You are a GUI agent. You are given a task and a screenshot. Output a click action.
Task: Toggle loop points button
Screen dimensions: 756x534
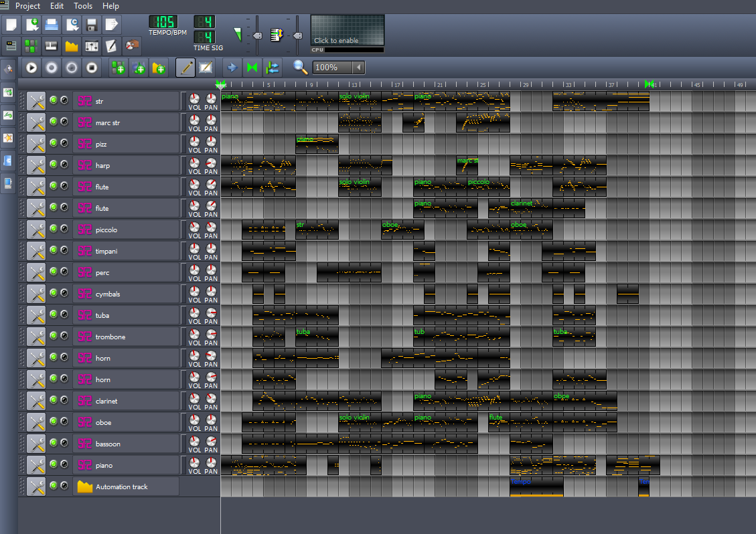pyautogui.click(x=252, y=68)
